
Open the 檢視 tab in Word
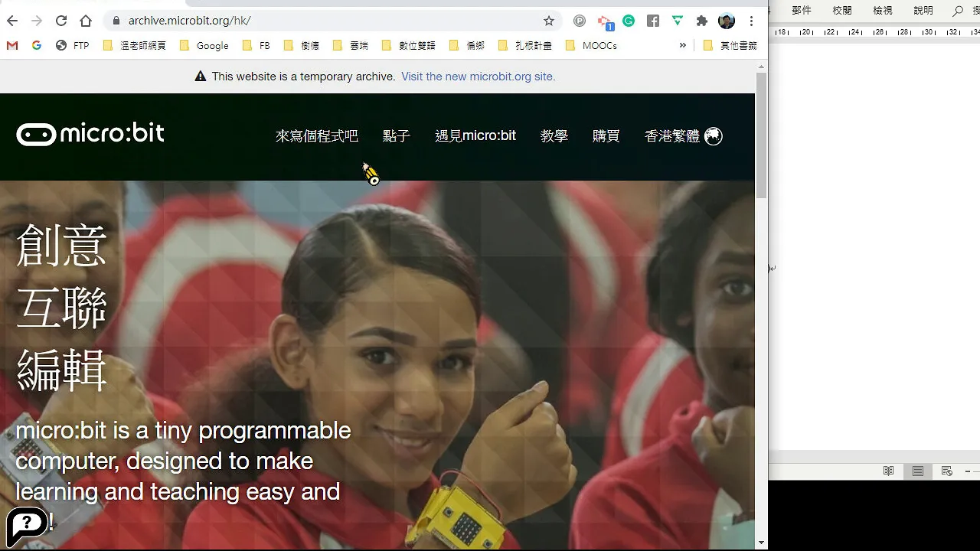click(883, 11)
